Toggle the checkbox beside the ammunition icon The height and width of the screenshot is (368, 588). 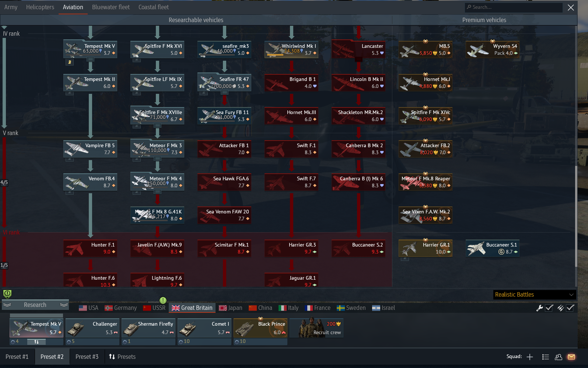click(x=570, y=308)
